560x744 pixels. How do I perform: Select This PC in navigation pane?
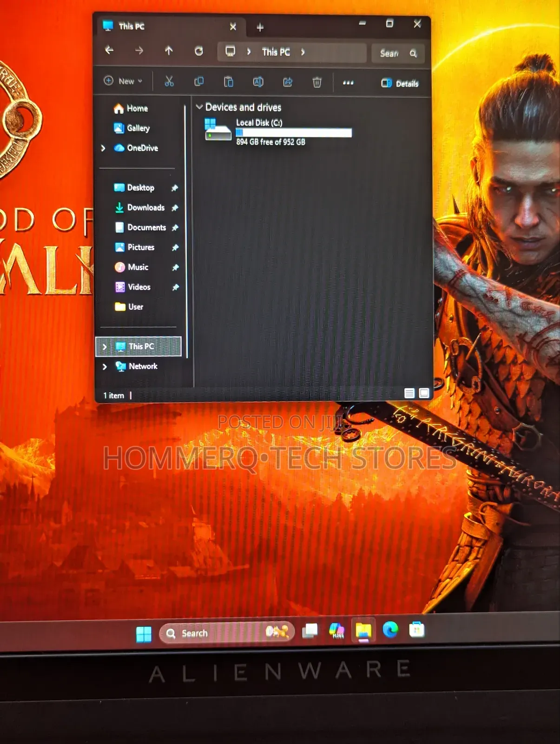point(138,346)
